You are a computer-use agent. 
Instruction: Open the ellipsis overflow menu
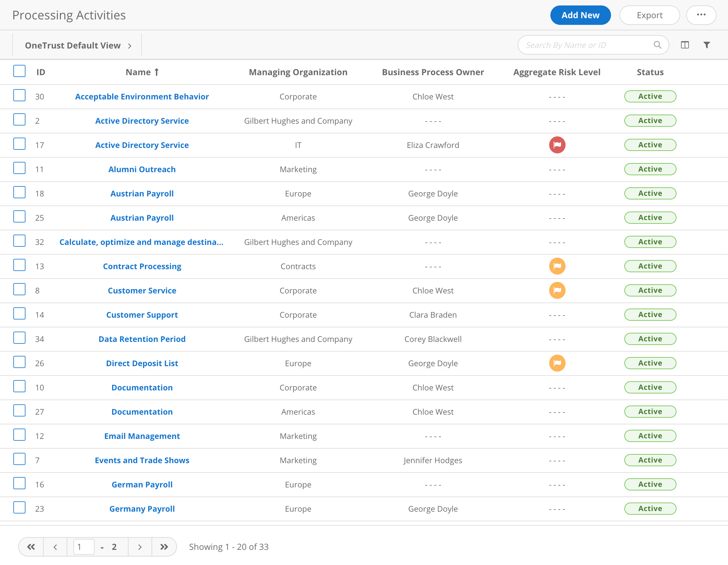tap(701, 15)
